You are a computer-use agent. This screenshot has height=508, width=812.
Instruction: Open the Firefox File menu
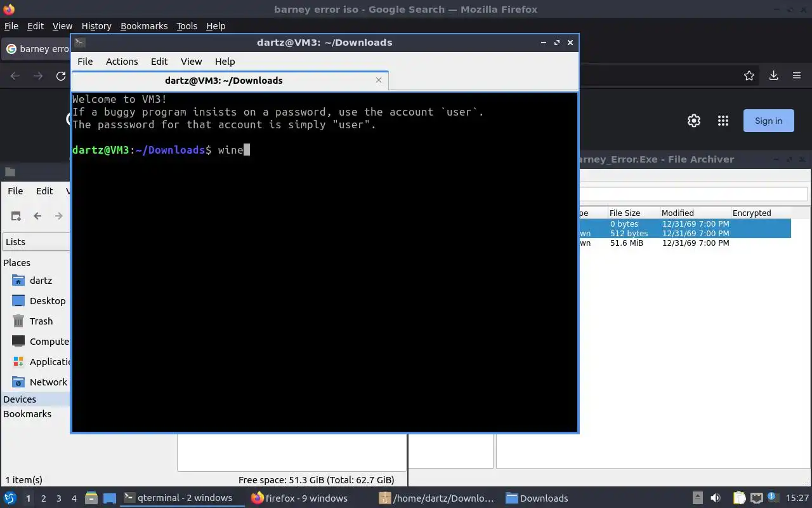[x=11, y=26]
